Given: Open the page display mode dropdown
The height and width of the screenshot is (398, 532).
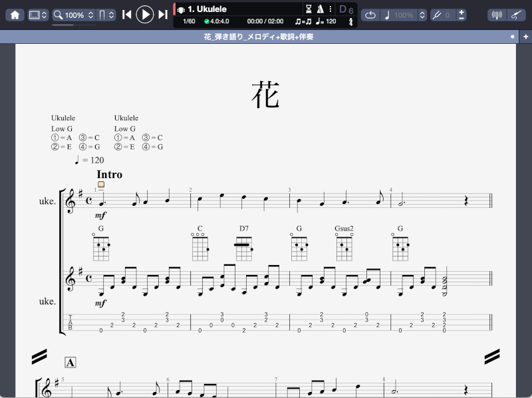Looking at the screenshot, I should point(106,15).
